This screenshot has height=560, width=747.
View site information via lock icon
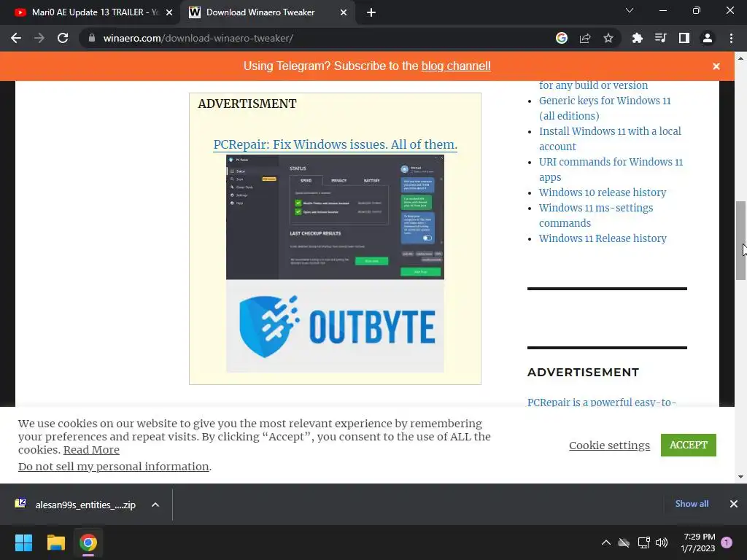pyautogui.click(x=92, y=38)
